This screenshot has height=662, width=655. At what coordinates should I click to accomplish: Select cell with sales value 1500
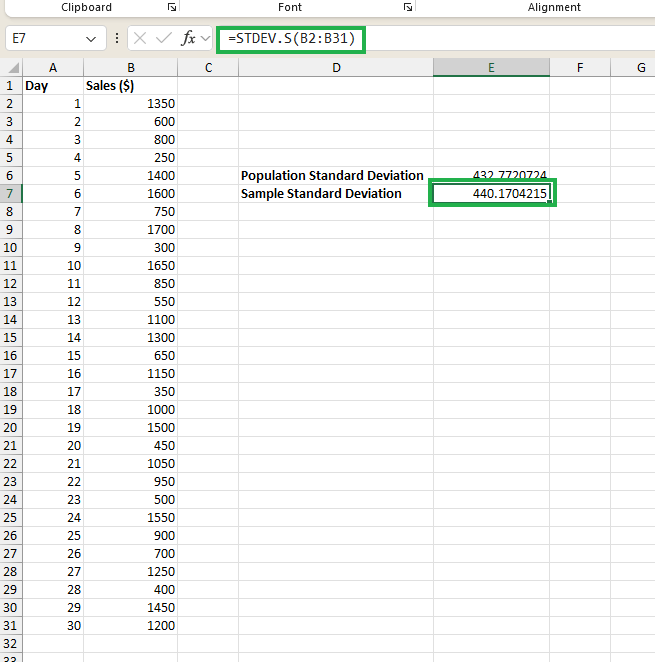(130, 428)
